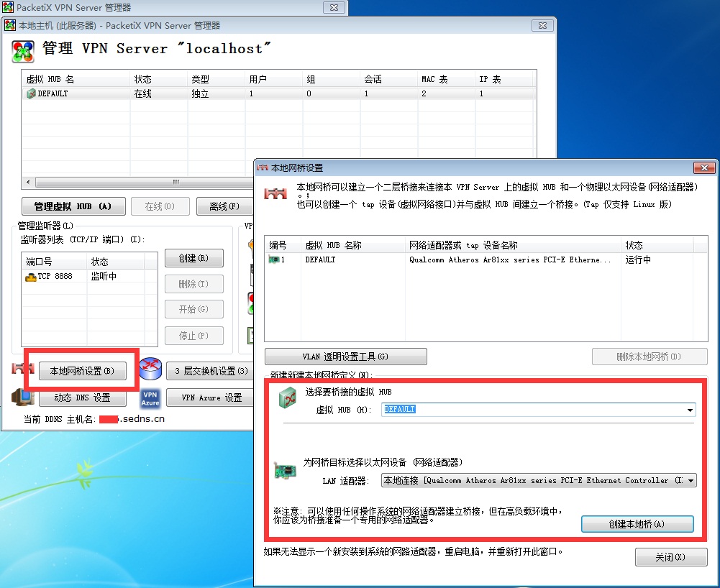Click the layer 3 switch router icon

[x=150, y=369]
